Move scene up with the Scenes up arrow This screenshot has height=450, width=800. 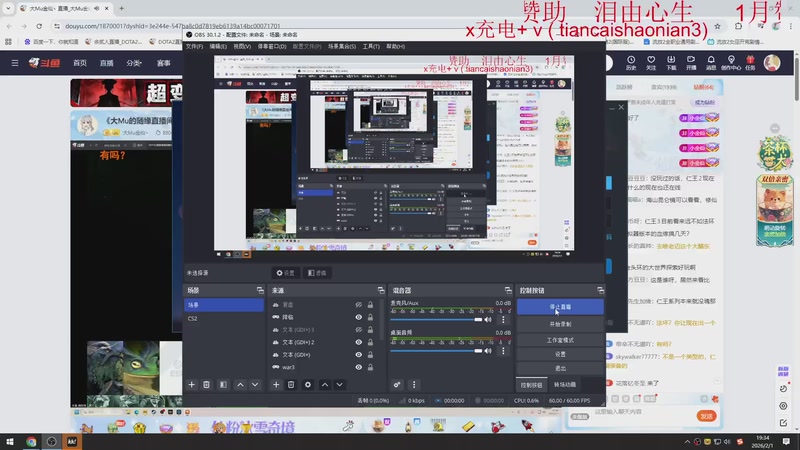point(240,385)
